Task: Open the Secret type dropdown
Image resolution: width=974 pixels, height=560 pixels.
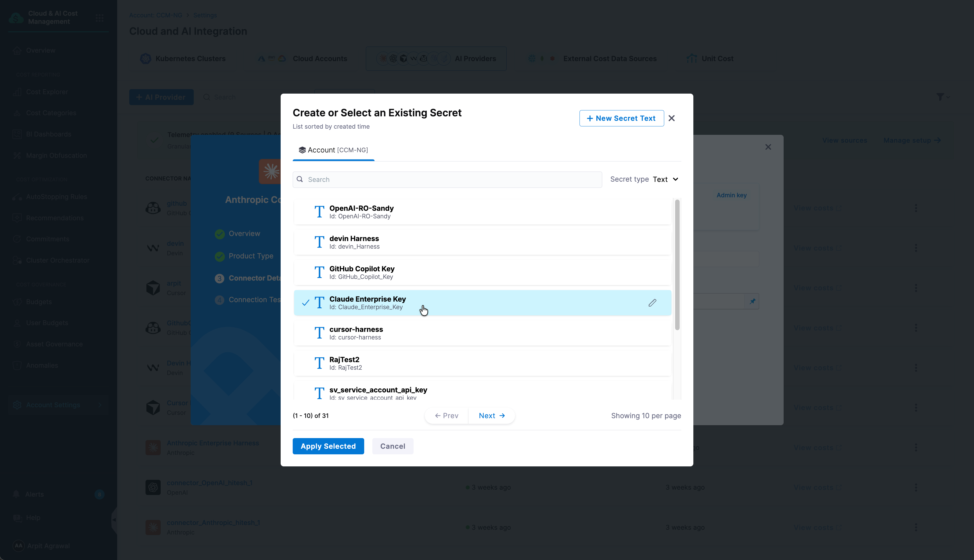Action: (665, 180)
